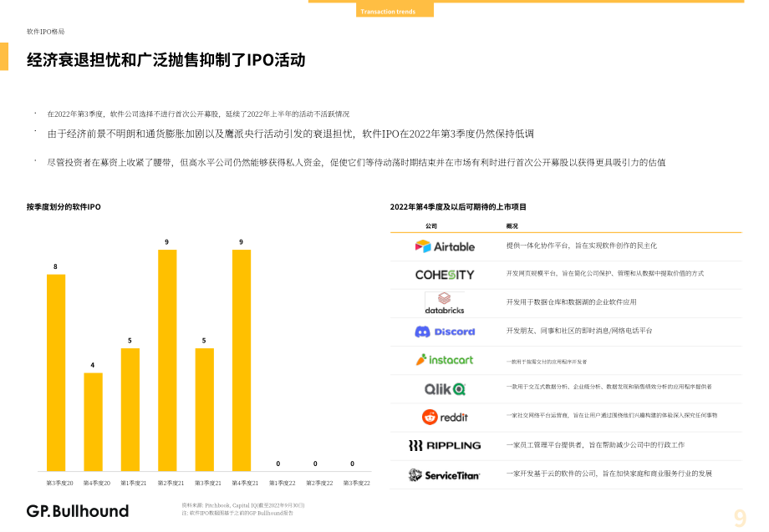769x532 pixels.
Task: Click the Qlik logo
Action: (x=445, y=389)
